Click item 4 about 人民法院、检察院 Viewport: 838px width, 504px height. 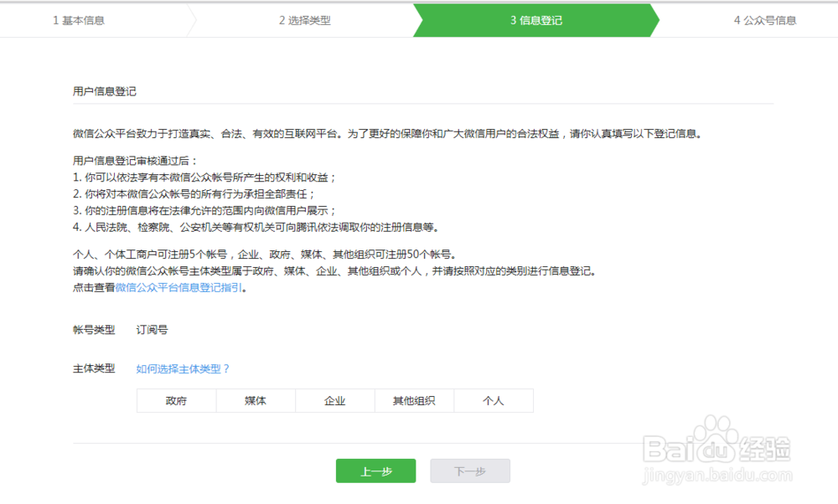click(256, 228)
